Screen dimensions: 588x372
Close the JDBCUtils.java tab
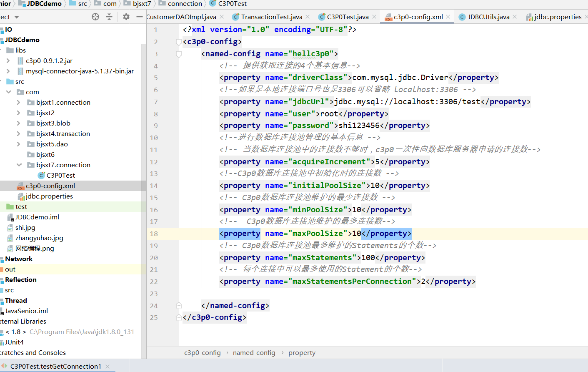coord(515,17)
